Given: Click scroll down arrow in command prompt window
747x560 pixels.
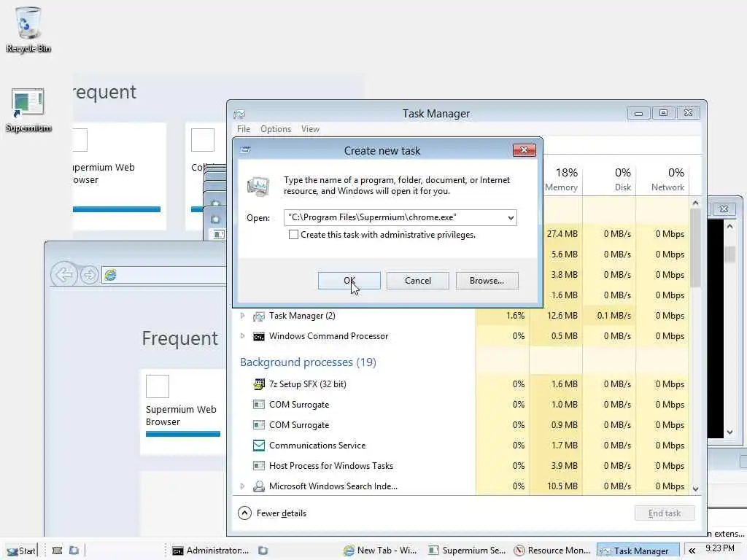Looking at the screenshot, I should coord(729,432).
